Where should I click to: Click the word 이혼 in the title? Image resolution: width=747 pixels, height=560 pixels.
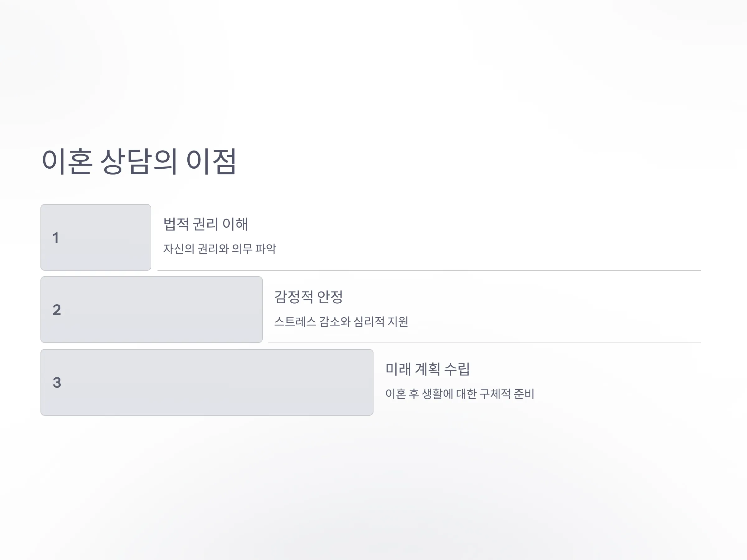tap(67, 162)
